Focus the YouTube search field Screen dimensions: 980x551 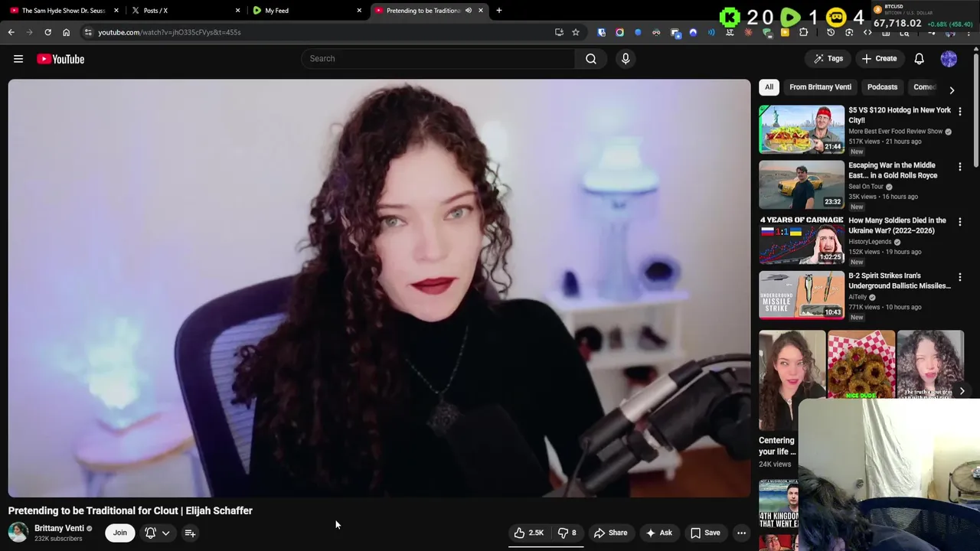pyautogui.click(x=438, y=59)
